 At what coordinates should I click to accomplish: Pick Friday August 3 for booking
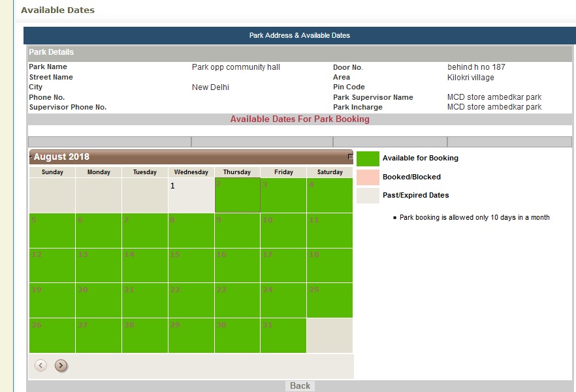pyautogui.click(x=283, y=195)
